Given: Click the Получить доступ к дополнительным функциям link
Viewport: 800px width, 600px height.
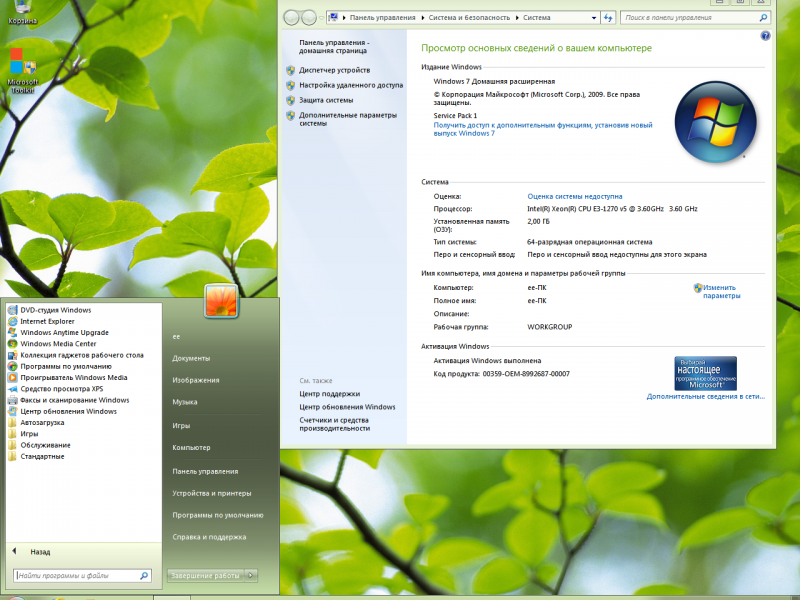Looking at the screenshot, I should [x=543, y=129].
